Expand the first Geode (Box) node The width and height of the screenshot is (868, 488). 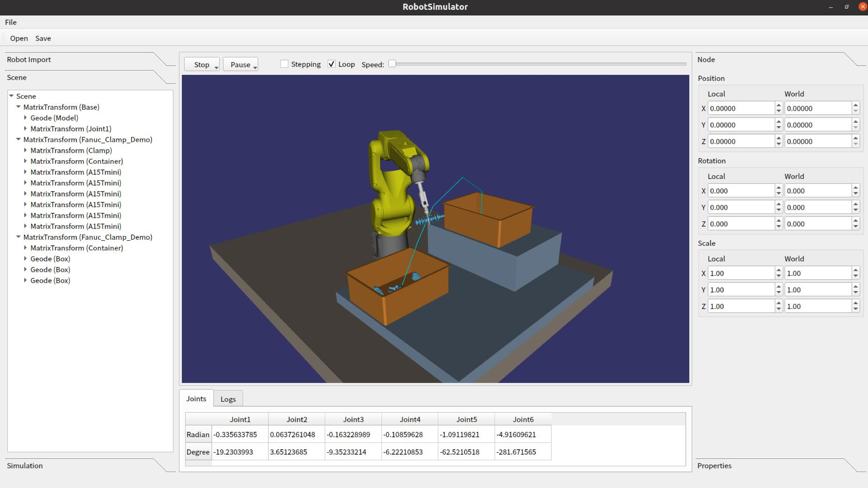pos(25,259)
